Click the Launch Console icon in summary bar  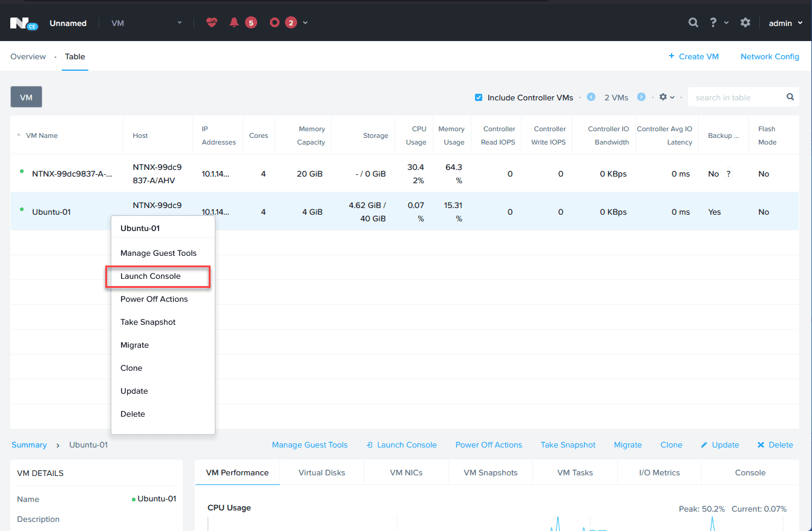[370, 445]
